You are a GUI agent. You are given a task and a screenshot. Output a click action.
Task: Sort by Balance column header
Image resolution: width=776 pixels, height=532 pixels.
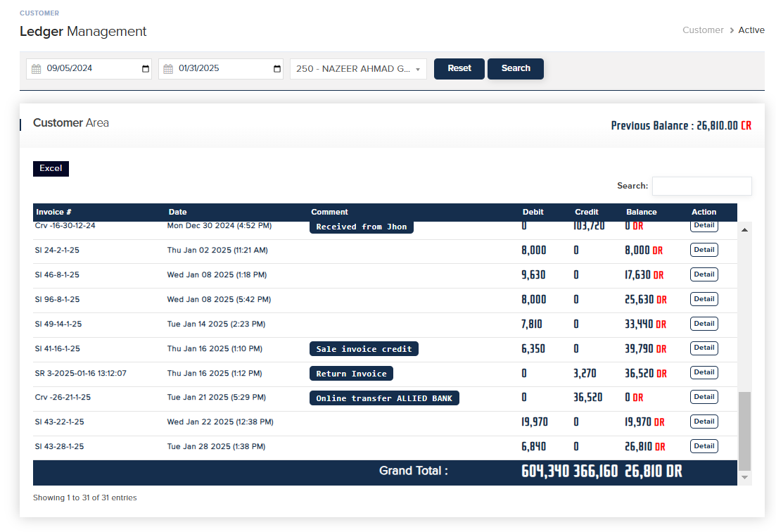click(x=642, y=212)
